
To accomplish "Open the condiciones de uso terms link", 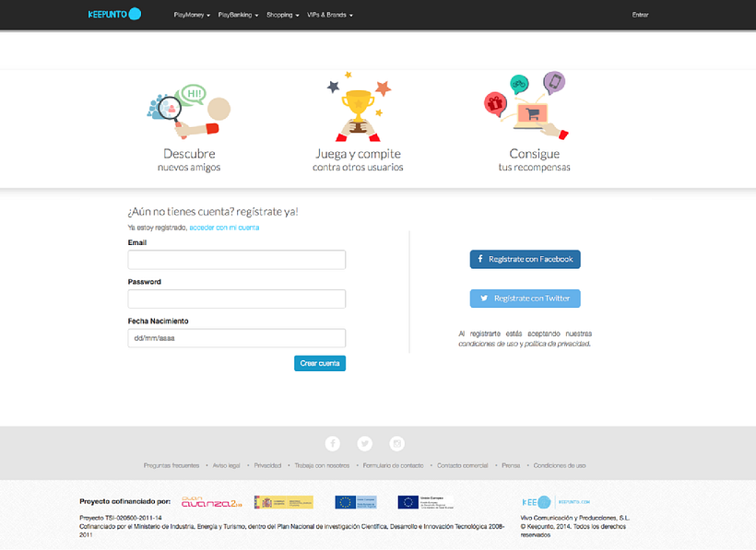I will (488, 344).
